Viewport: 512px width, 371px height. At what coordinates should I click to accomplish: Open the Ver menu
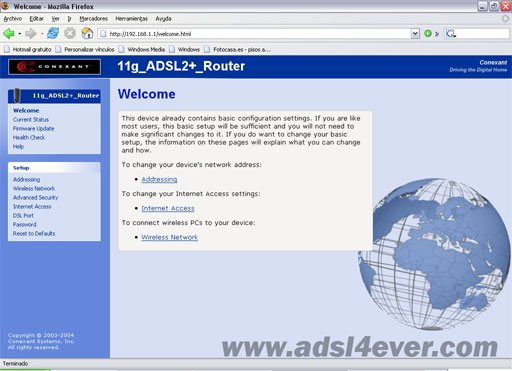pyautogui.click(x=55, y=19)
